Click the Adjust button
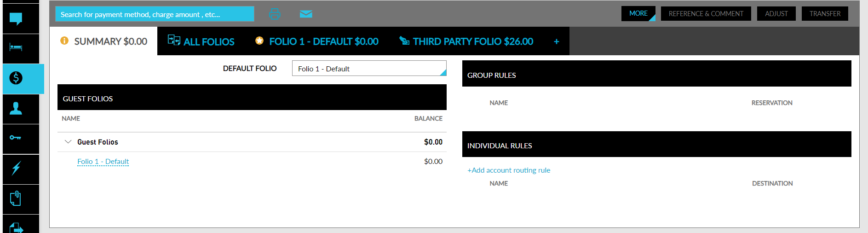This screenshot has height=233, width=868. coord(776,14)
